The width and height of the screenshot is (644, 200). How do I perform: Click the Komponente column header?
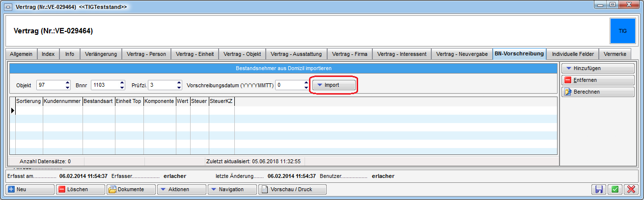pos(160,101)
